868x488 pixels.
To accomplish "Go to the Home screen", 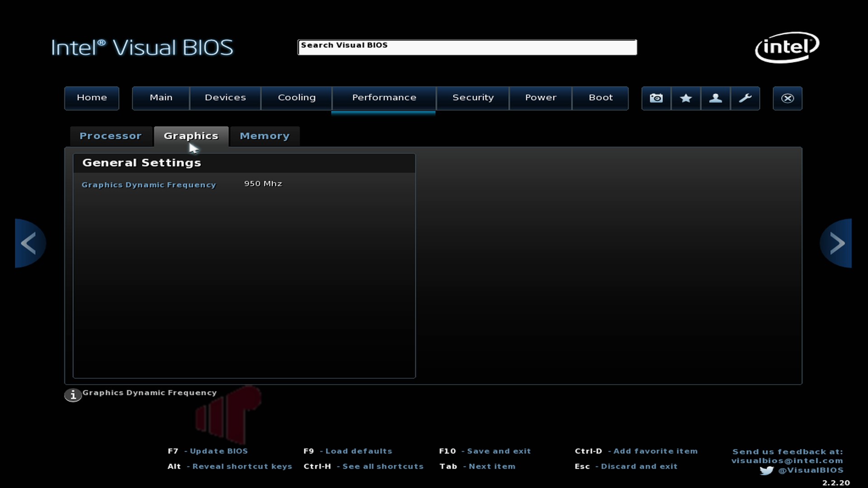I will (92, 98).
